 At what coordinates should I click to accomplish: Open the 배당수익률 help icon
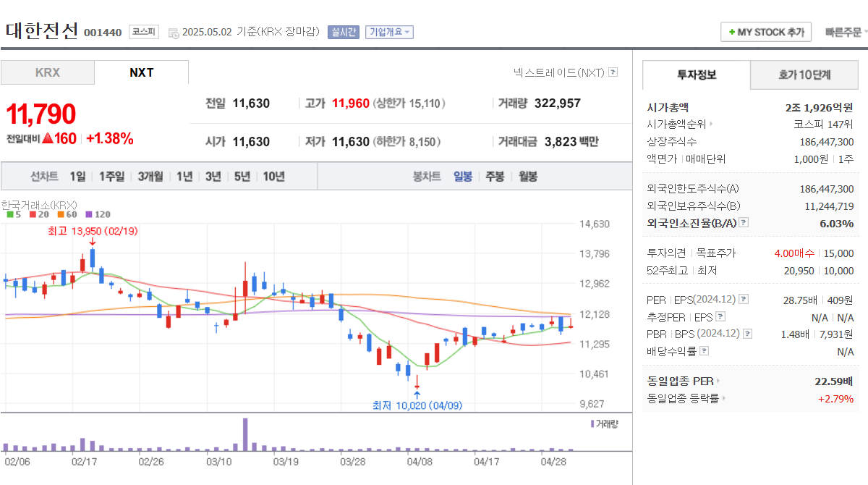[x=703, y=350]
